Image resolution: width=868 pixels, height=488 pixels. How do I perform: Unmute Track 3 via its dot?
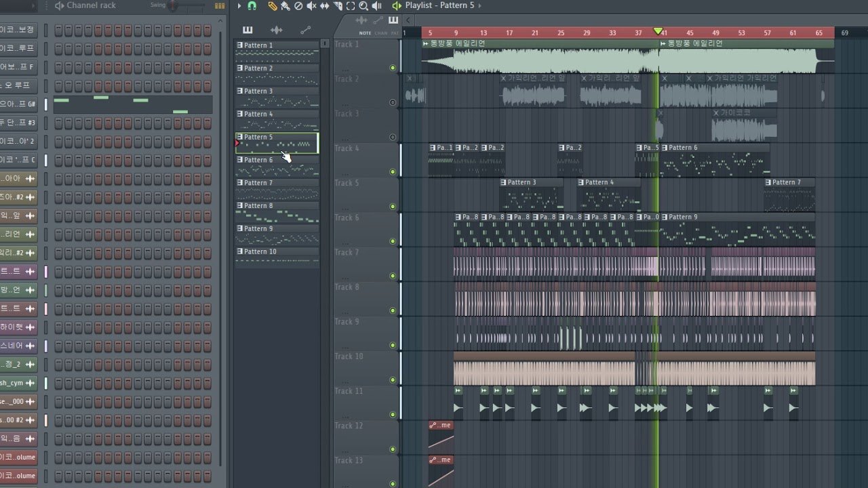393,137
